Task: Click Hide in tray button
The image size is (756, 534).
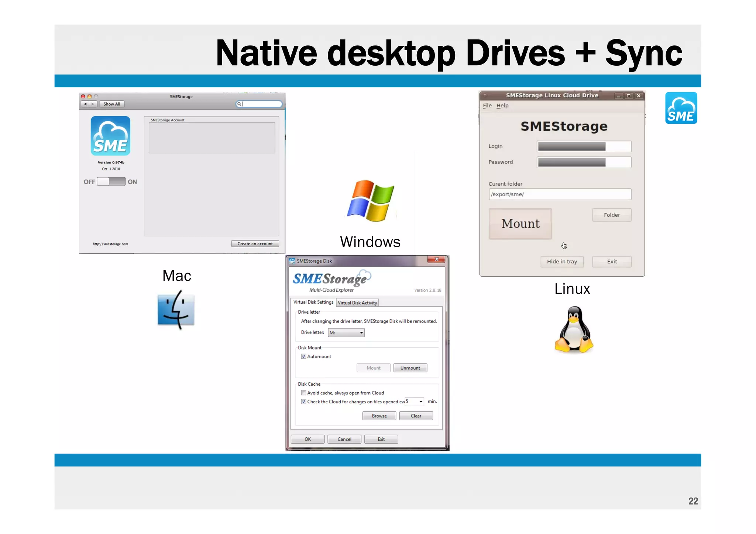Action: [562, 261]
